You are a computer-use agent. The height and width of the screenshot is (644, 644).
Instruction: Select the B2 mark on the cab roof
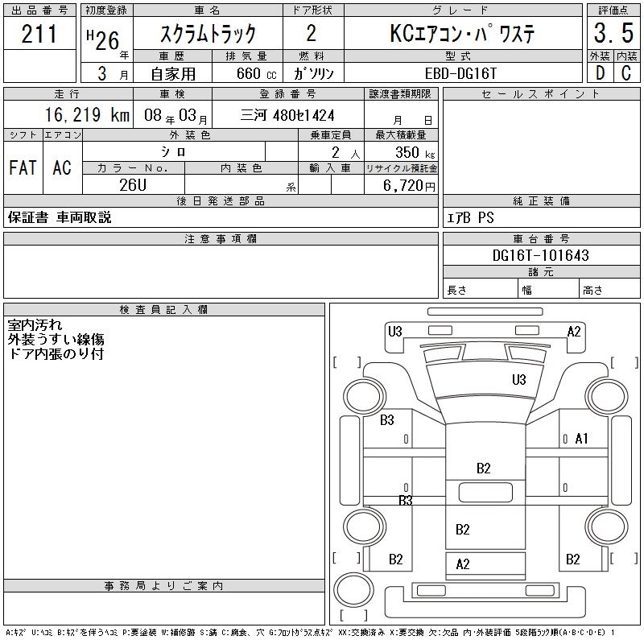click(x=484, y=469)
